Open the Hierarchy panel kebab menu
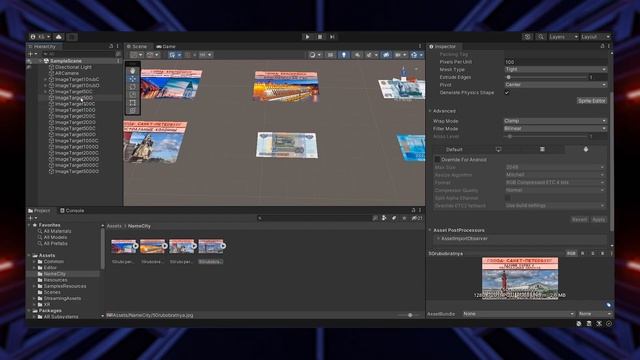This screenshot has height=360, width=640. tap(118, 47)
